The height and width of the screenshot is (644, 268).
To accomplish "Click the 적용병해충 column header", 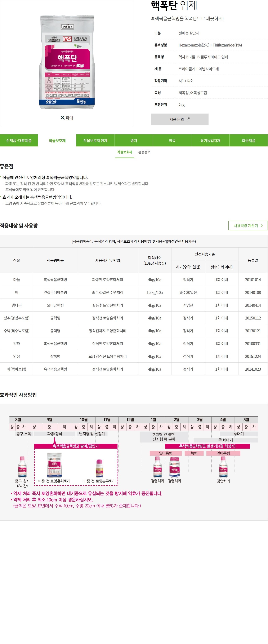I will coord(55,260).
